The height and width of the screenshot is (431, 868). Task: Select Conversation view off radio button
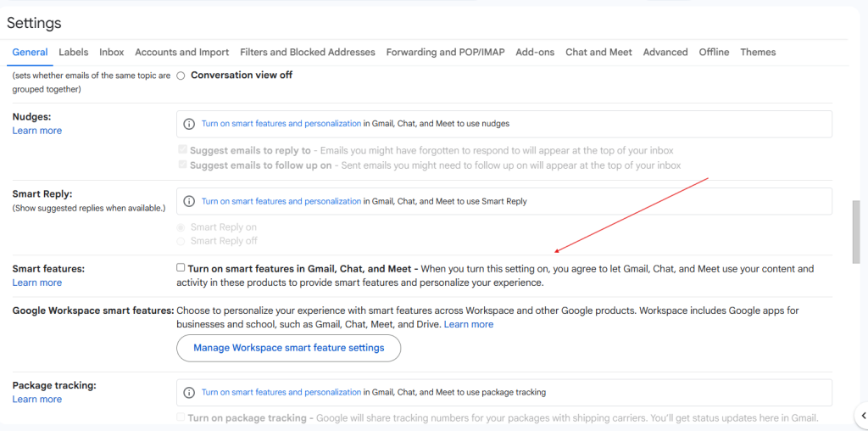[x=181, y=76]
